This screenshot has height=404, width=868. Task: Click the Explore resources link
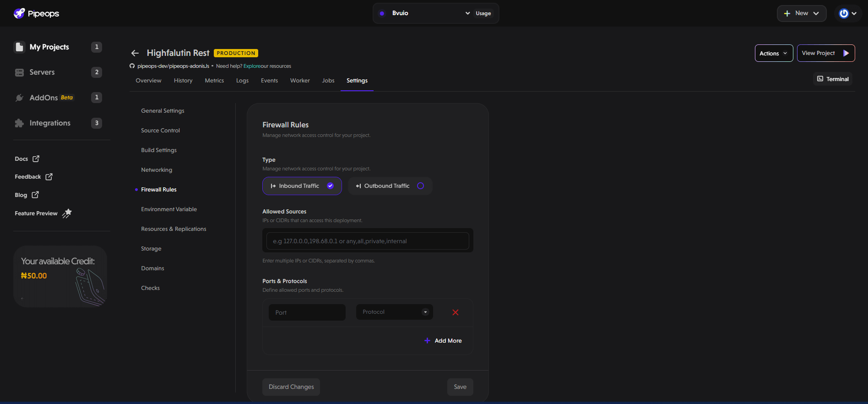click(x=252, y=66)
